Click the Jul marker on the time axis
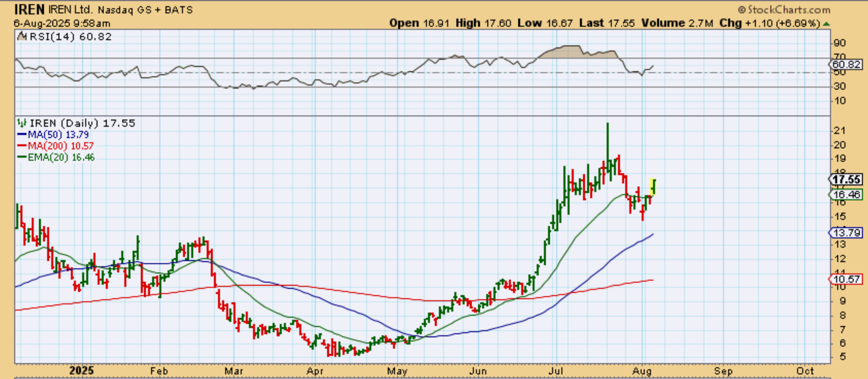This screenshot has height=379, width=868. click(556, 371)
